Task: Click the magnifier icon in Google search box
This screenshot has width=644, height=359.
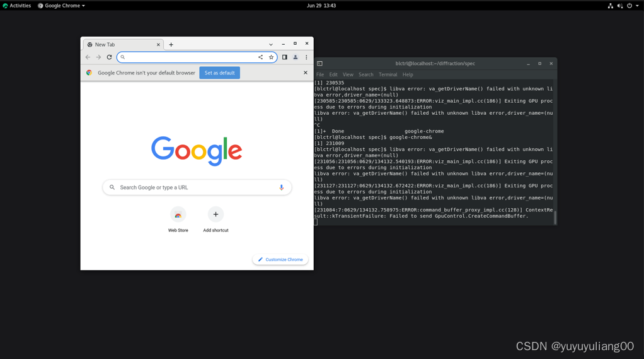Action: click(112, 187)
